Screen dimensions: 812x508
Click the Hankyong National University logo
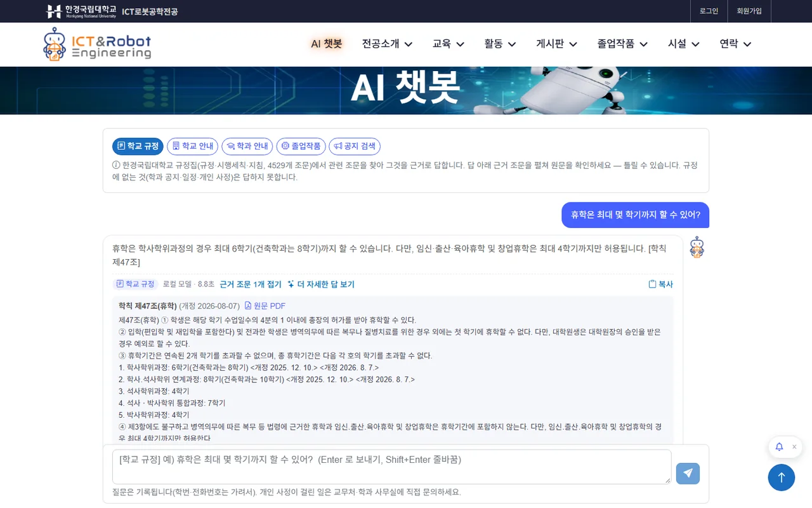pos(81,11)
